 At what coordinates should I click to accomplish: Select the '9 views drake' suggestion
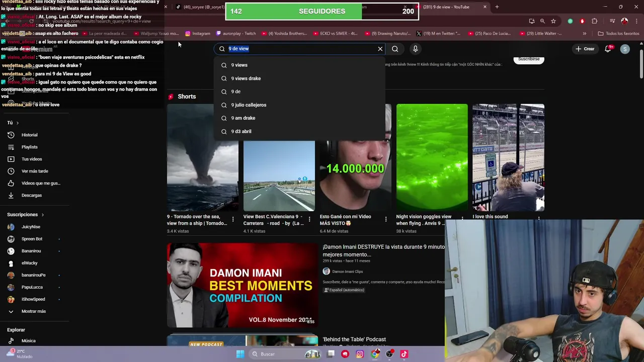[300, 78]
